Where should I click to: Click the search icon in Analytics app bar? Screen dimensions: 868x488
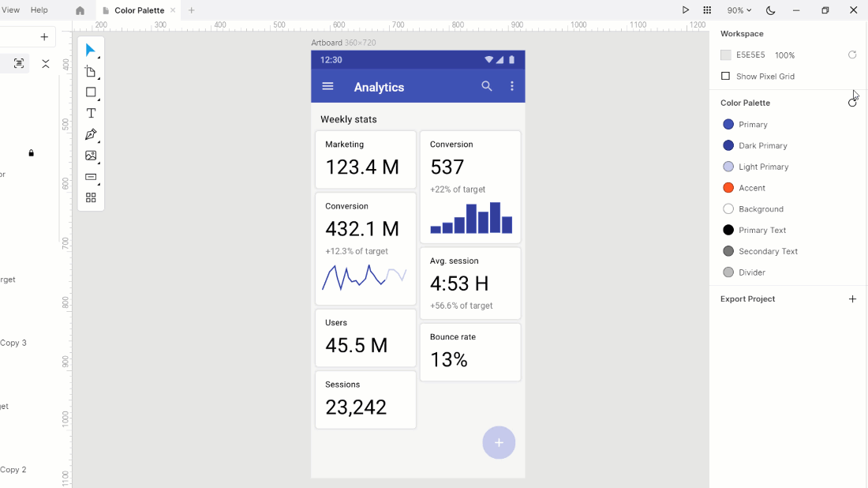[x=487, y=86]
